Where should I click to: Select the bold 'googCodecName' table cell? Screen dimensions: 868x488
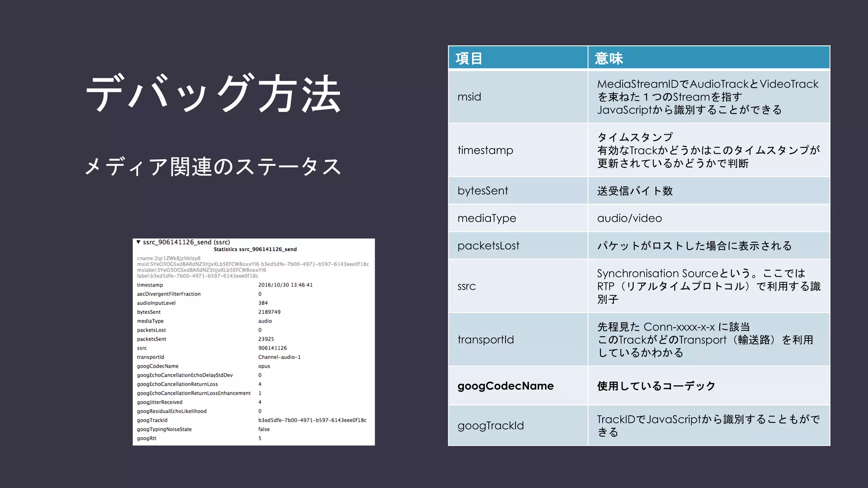pyautogui.click(x=518, y=385)
